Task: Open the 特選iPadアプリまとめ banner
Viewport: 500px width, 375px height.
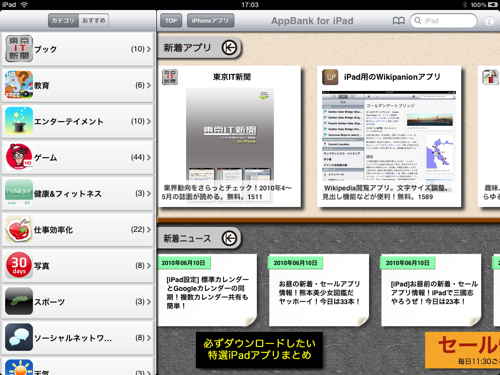Action: [x=259, y=350]
